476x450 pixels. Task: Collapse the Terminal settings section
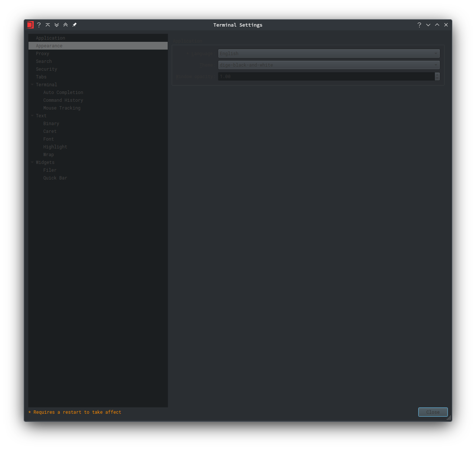pyautogui.click(x=32, y=84)
